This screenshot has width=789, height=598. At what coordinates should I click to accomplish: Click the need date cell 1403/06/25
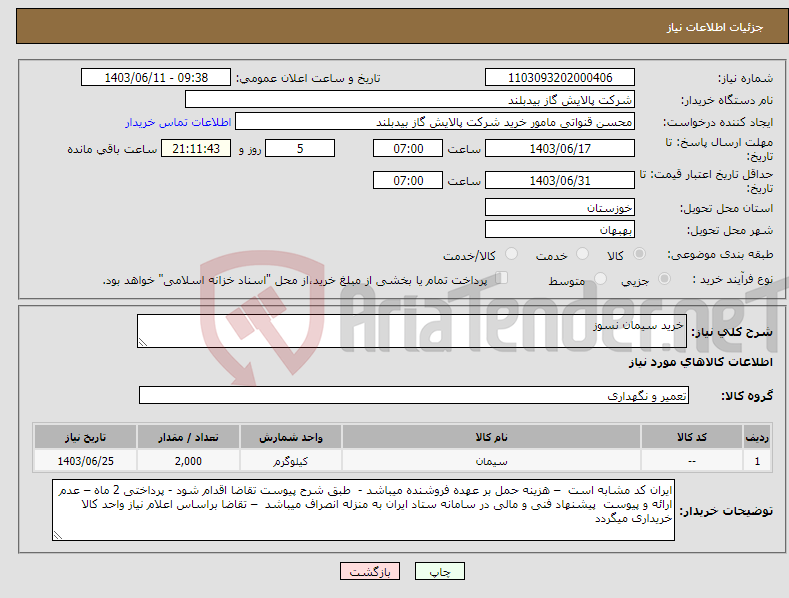click(86, 461)
